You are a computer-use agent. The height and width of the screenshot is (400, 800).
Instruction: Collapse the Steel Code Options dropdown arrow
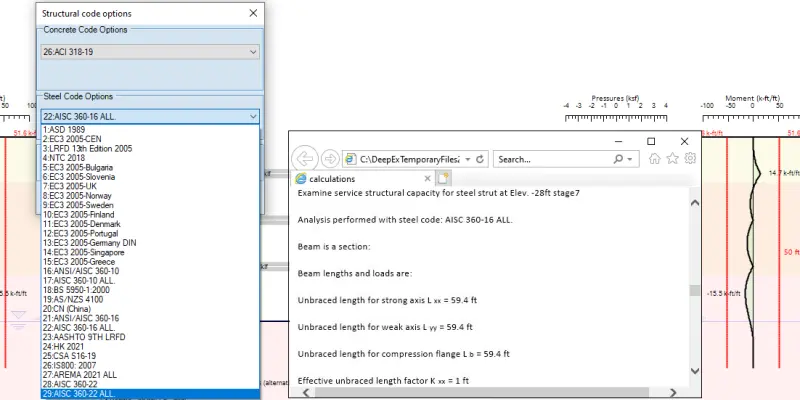pos(253,117)
